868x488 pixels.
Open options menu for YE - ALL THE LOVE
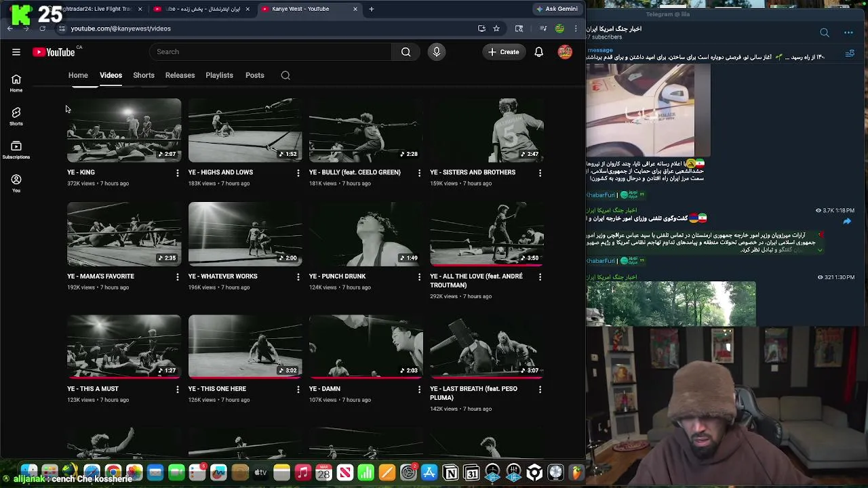click(x=540, y=277)
